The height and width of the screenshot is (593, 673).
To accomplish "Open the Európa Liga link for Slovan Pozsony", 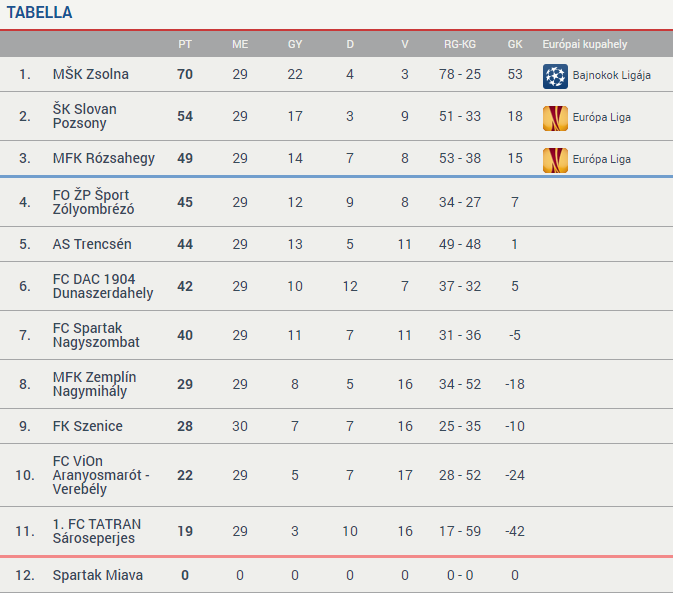I will [x=602, y=118].
